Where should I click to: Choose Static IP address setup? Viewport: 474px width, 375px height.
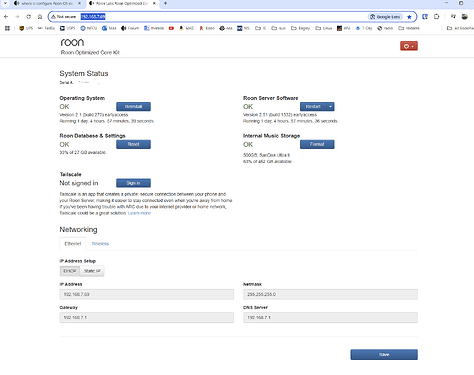tap(92, 271)
